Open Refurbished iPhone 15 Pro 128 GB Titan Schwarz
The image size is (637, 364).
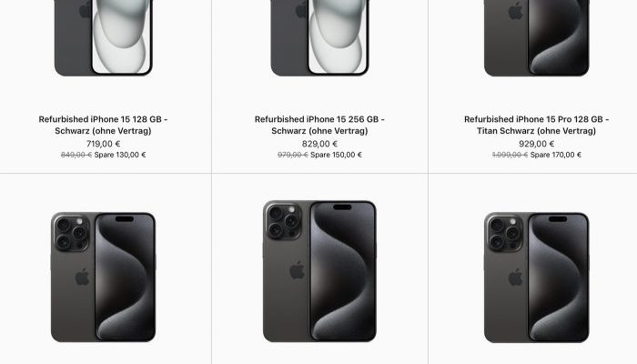536,125
